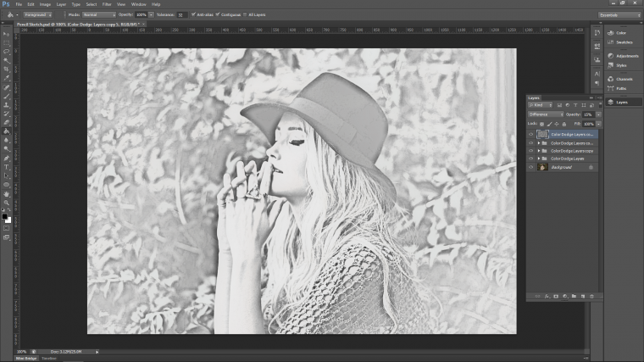Image resolution: width=644 pixels, height=362 pixels.
Task: Select the Paint Bucket tool
Action: pos(6,131)
